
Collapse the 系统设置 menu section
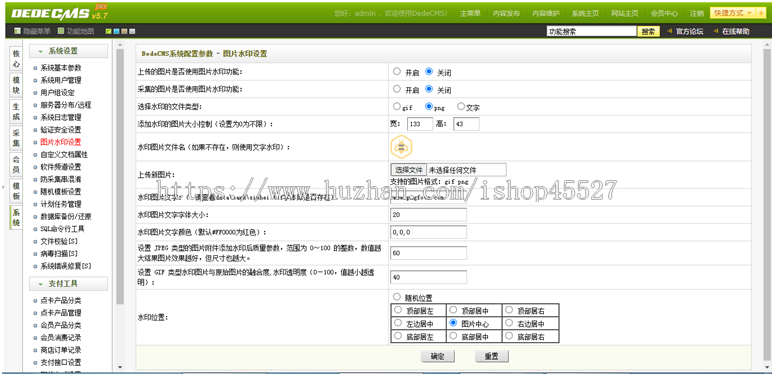coord(68,51)
